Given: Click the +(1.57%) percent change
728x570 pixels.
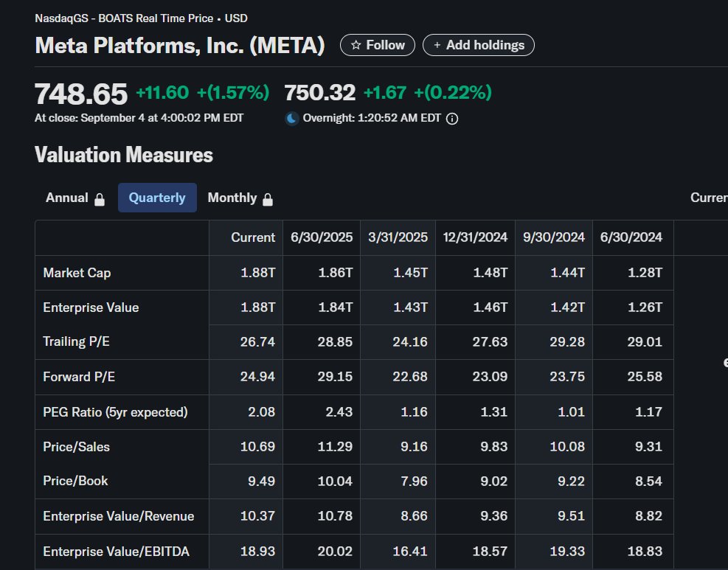Looking at the screenshot, I should [x=233, y=92].
